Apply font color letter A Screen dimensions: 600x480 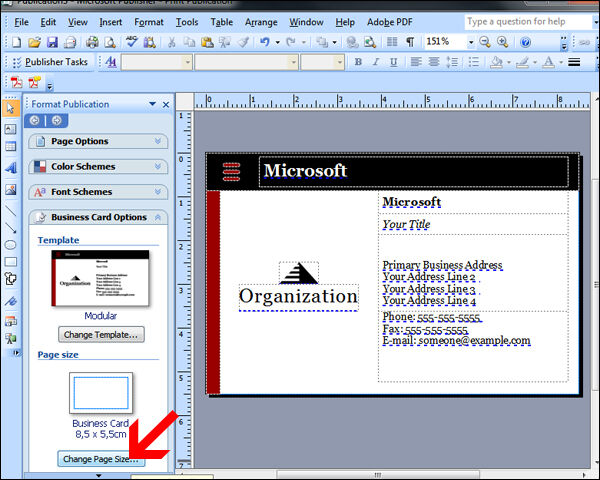pyautogui.click(x=549, y=62)
